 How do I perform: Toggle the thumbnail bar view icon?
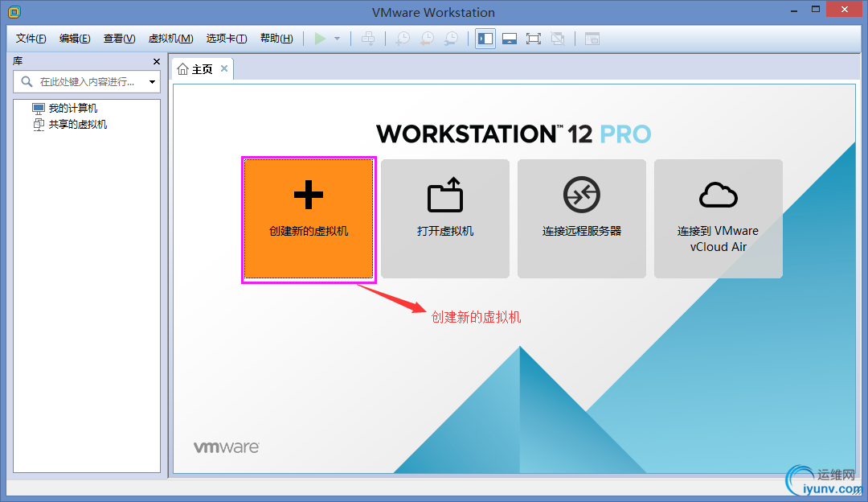coord(510,39)
